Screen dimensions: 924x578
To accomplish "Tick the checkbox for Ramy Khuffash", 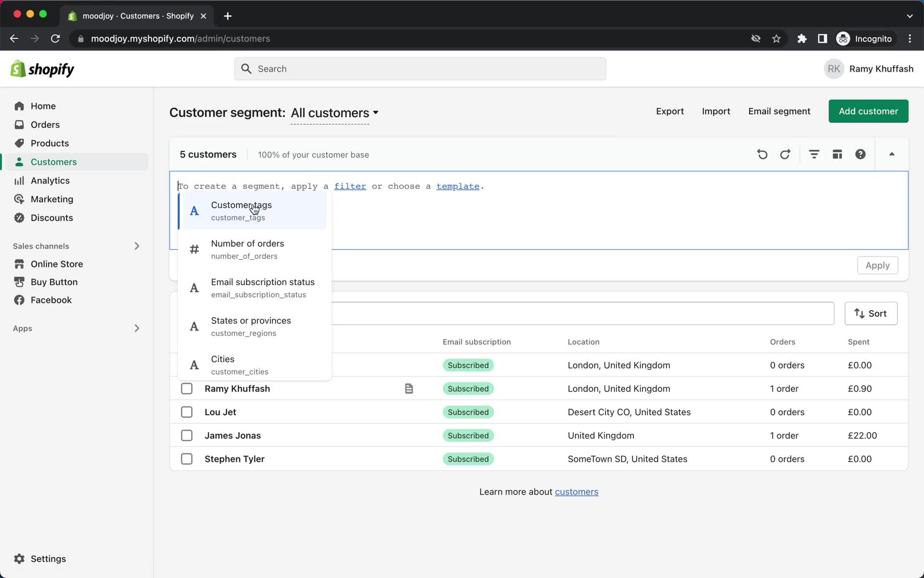I will tap(187, 389).
